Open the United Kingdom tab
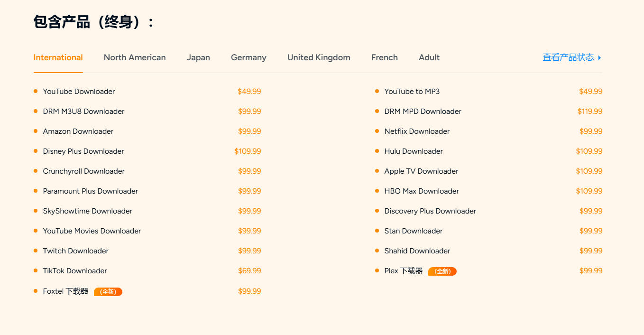The height and width of the screenshot is (335, 644). click(319, 57)
